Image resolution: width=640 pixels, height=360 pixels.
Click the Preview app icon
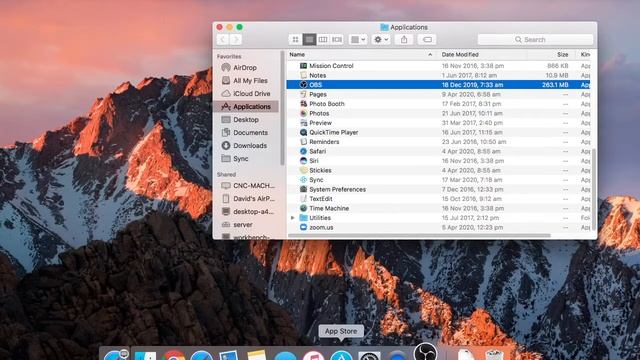tap(303, 123)
